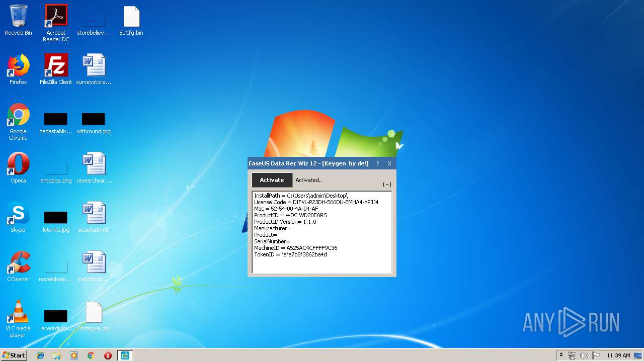Click the TokenID line in the log
Screen dimensions: 644x362
[290, 254]
